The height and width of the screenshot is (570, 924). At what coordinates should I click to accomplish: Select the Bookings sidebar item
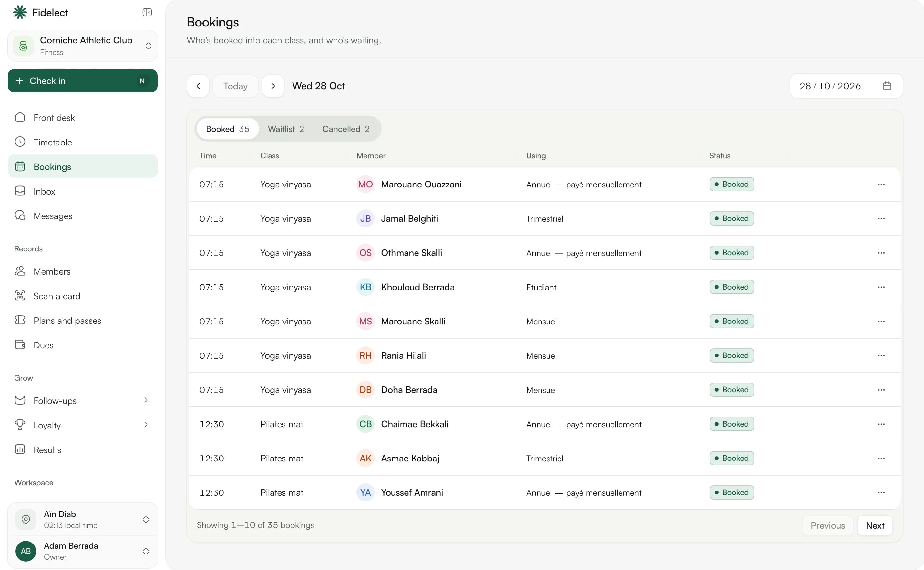[83, 167]
